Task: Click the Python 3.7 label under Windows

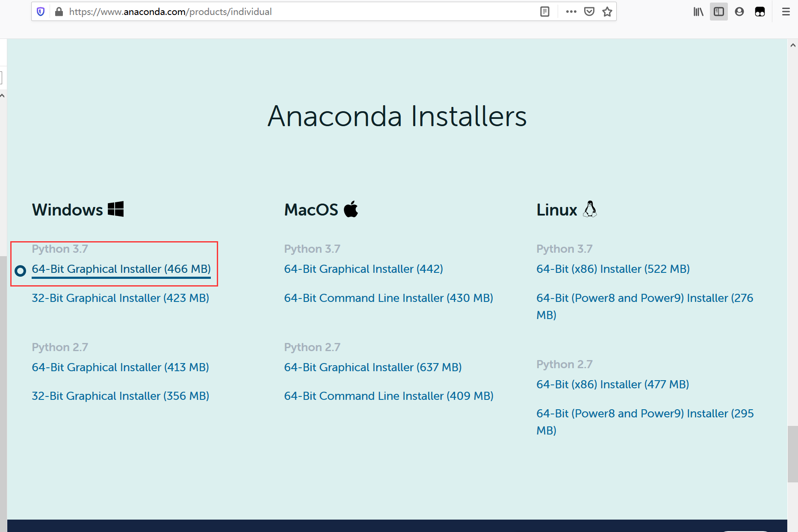Action: click(x=60, y=249)
